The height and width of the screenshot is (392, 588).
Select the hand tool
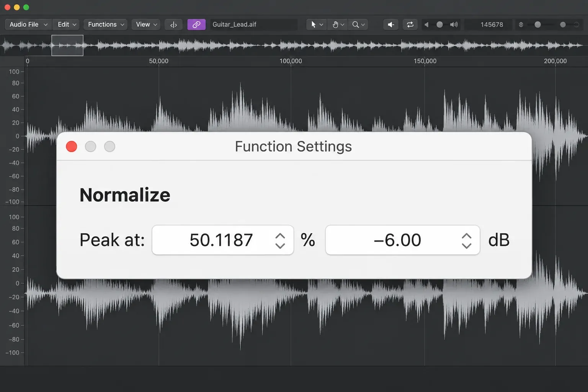click(x=335, y=24)
